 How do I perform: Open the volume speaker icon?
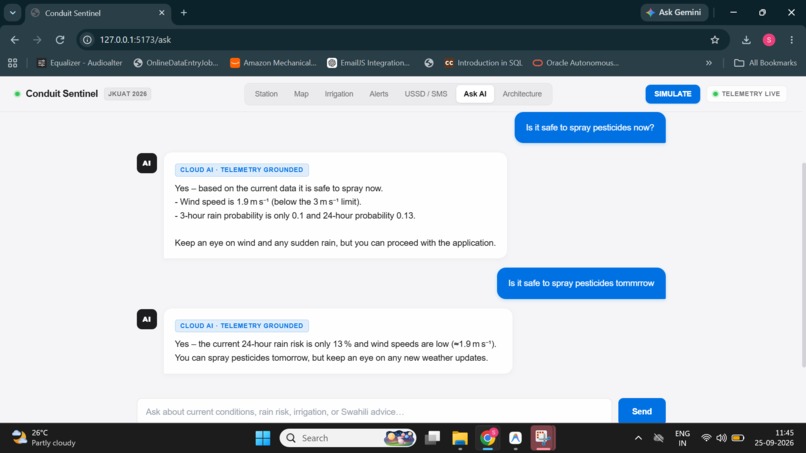pyautogui.click(x=721, y=438)
